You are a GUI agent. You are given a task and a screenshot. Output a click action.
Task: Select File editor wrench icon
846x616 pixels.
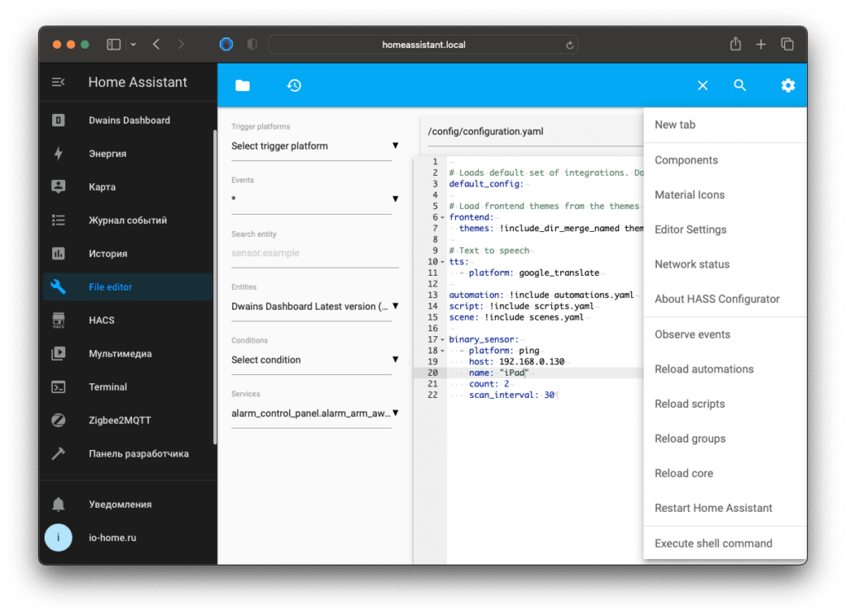tap(59, 287)
